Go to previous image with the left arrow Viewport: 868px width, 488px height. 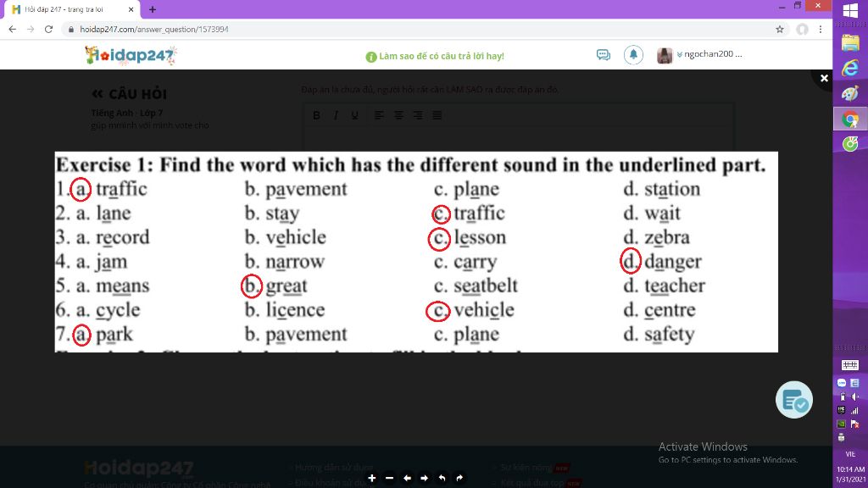click(x=407, y=478)
